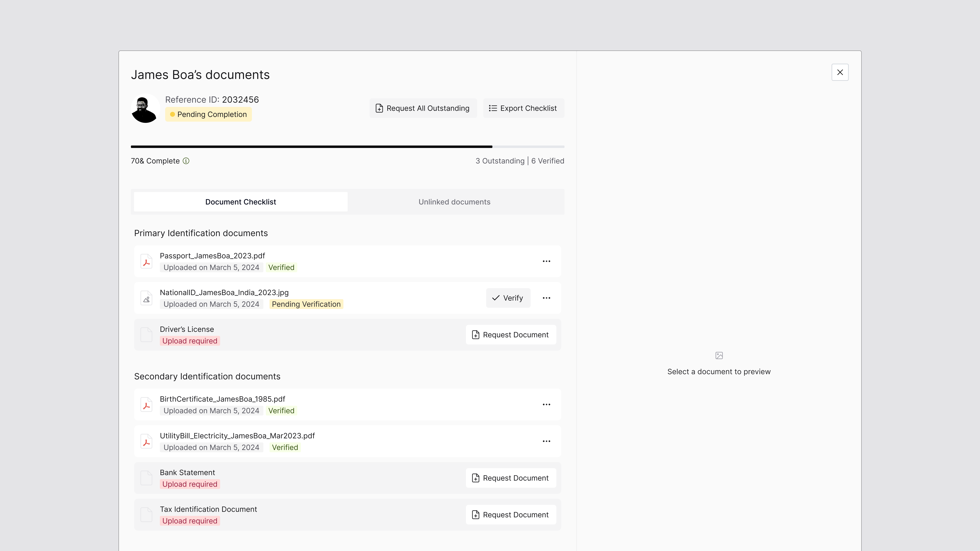This screenshot has width=980, height=551.
Task: Select the Document Checklist tab
Action: [240, 202]
